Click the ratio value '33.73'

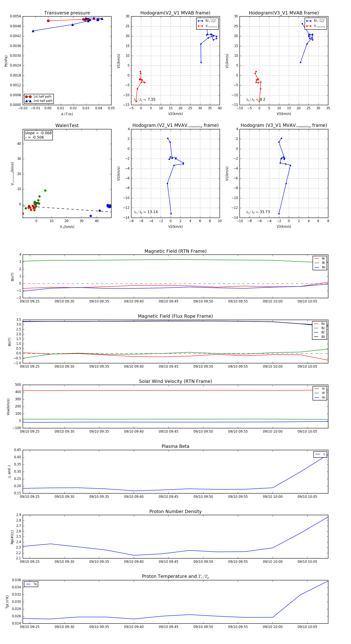[265, 212]
